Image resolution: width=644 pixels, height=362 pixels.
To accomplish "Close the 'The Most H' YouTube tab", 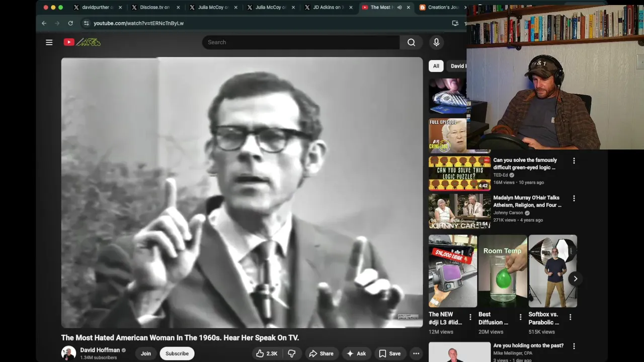I will click(x=408, y=8).
